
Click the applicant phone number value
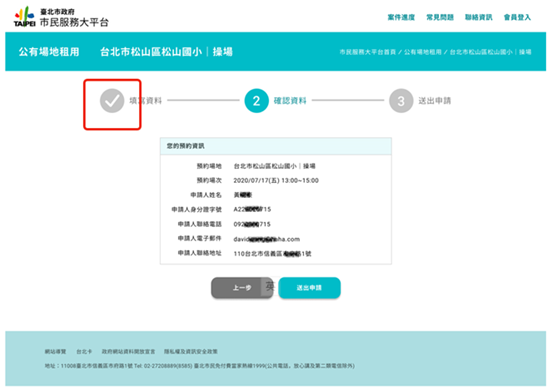(252, 224)
